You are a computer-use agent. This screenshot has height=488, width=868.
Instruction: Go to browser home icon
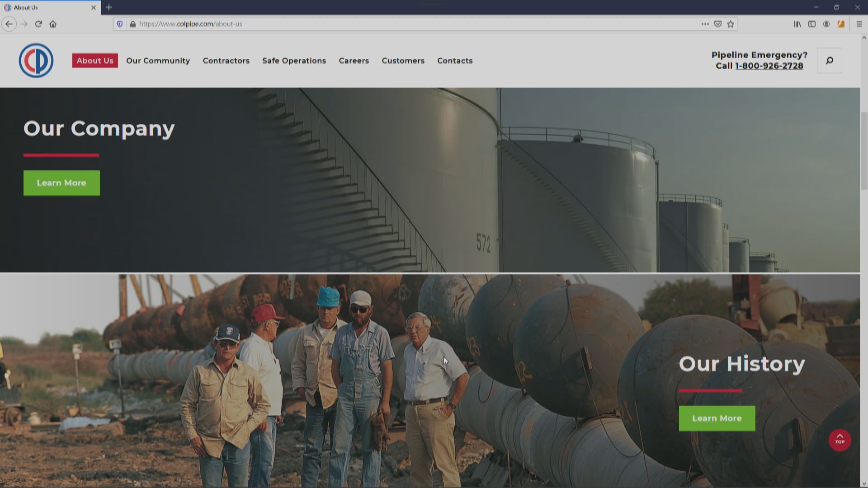(53, 24)
